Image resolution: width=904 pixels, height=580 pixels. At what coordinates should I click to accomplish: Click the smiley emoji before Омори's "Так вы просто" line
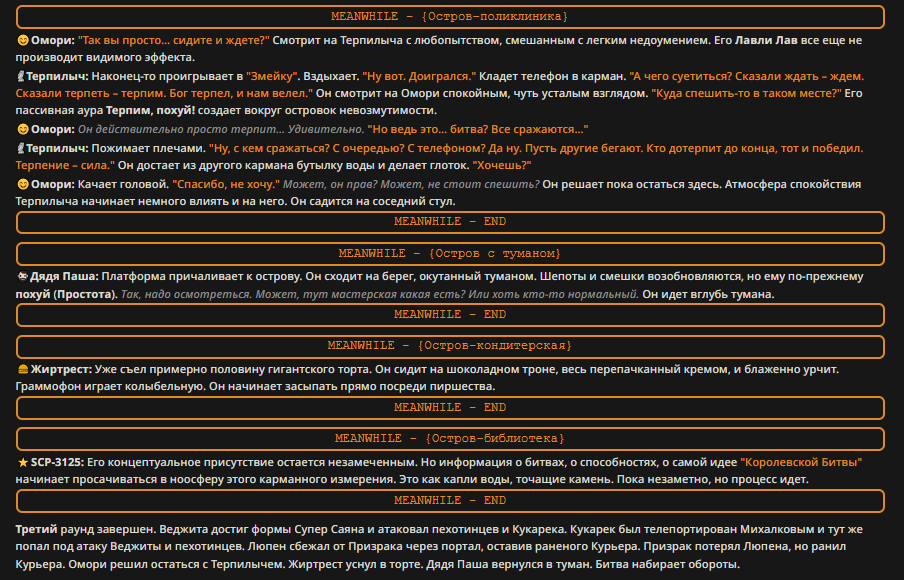(x=22, y=40)
